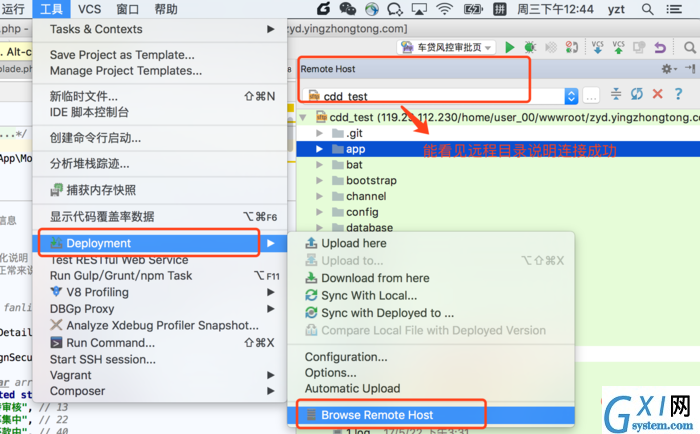
Task: Choose 捕获内存快照
Action: (160, 190)
